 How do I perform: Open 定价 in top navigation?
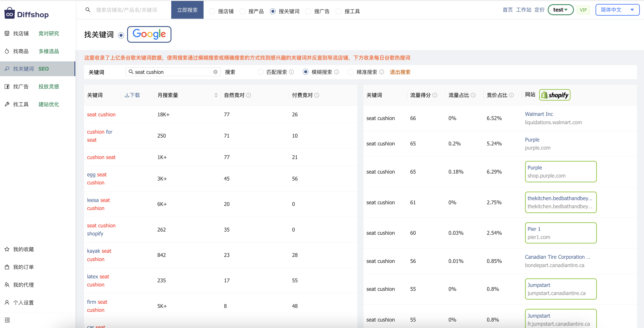(540, 10)
